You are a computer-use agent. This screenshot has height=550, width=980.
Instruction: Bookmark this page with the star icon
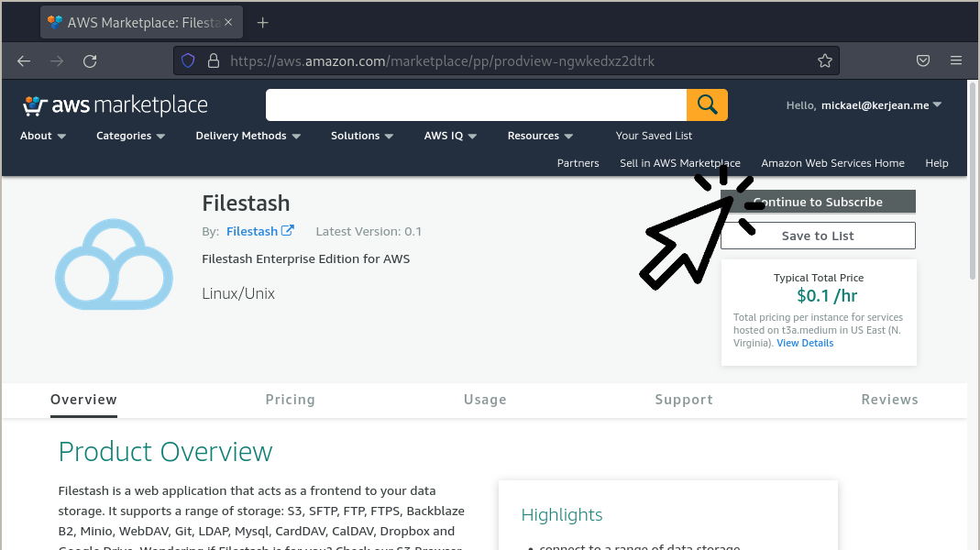(824, 60)
